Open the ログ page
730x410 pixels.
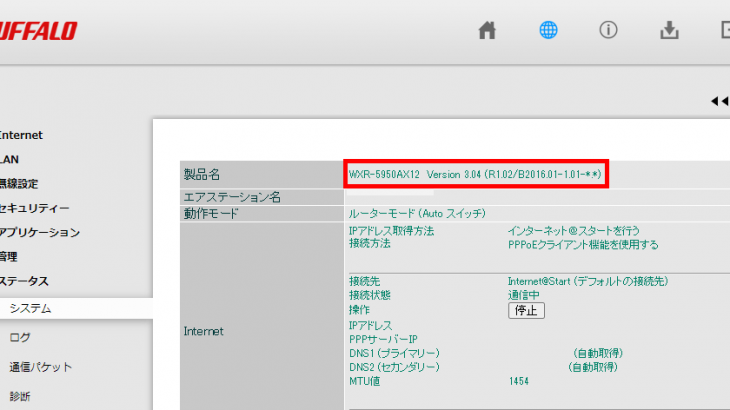tap(19, 338)
